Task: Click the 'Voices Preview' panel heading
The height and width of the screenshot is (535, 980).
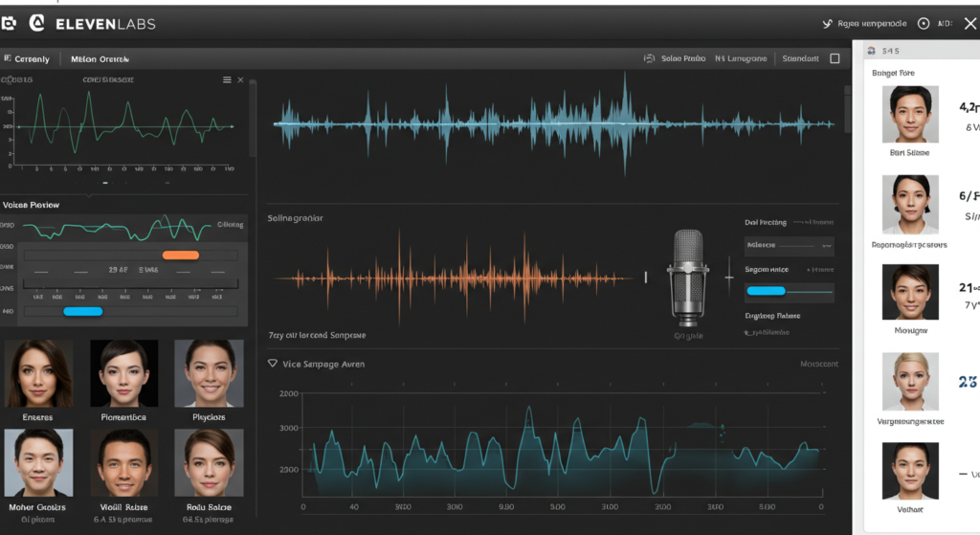Action: [31, 205]
